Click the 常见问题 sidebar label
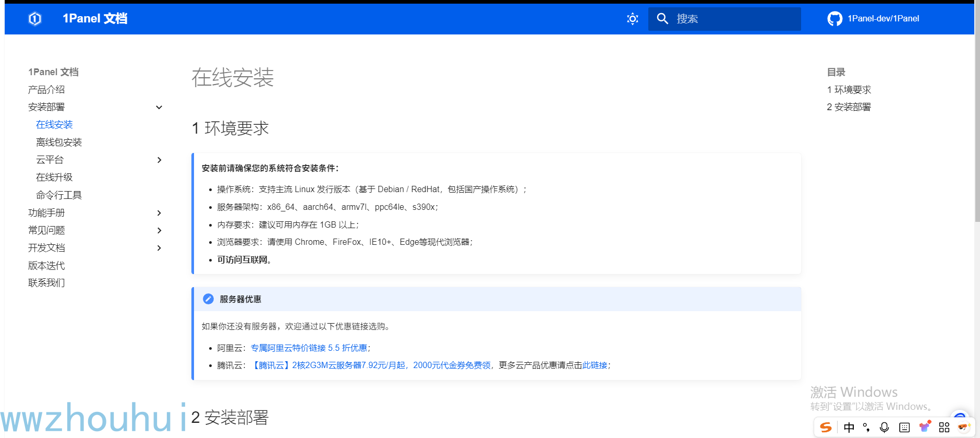 [46, 230]
